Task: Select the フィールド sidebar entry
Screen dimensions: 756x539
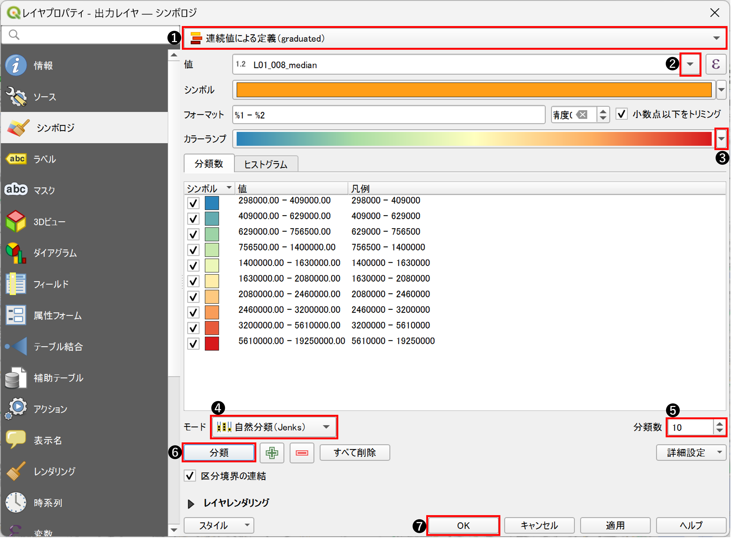Action: point(84,284)
